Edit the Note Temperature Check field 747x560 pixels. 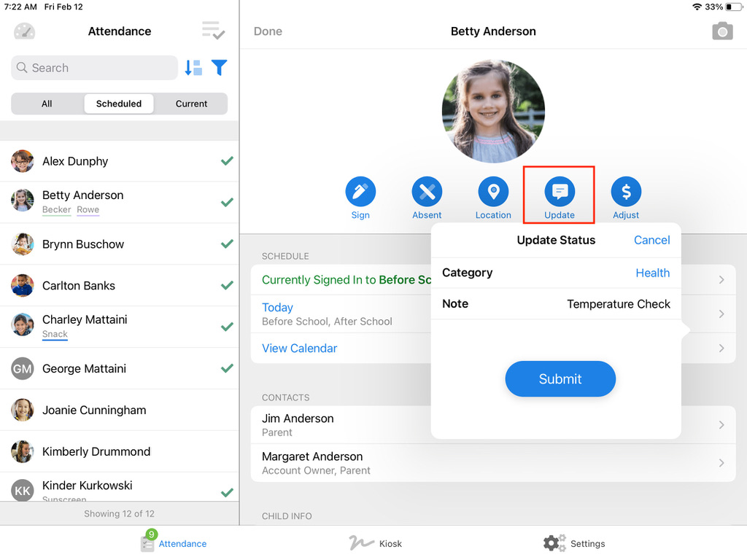tap(556, 304)
